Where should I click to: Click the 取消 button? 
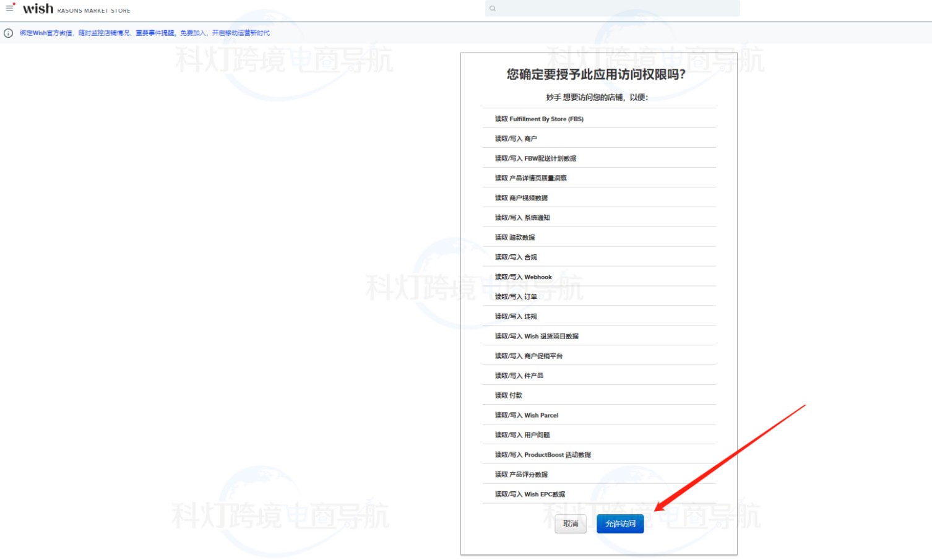tap(570, 523)
